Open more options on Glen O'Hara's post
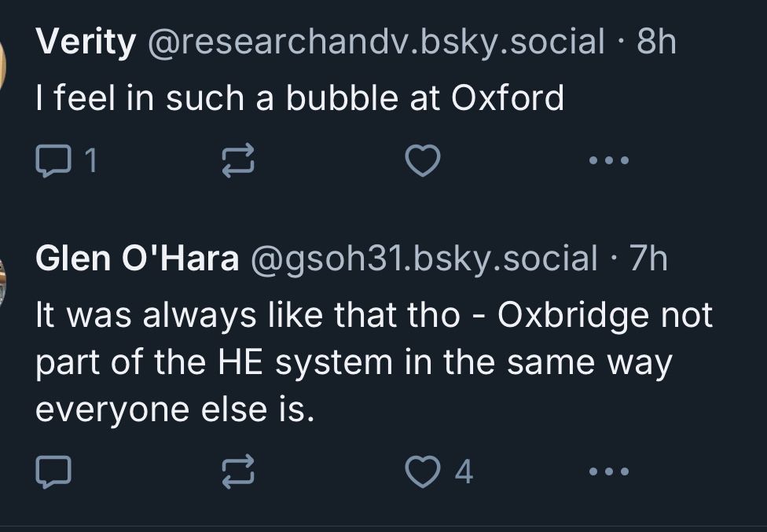The image size is (767, 532). coord(609,471)
